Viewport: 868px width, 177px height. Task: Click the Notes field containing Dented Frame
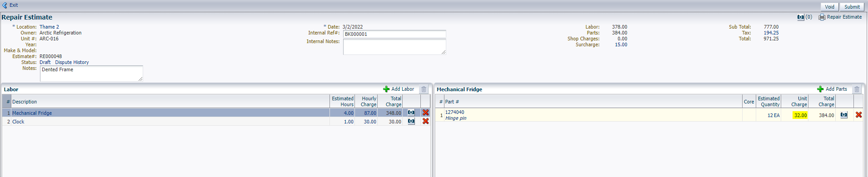(91, 74)
